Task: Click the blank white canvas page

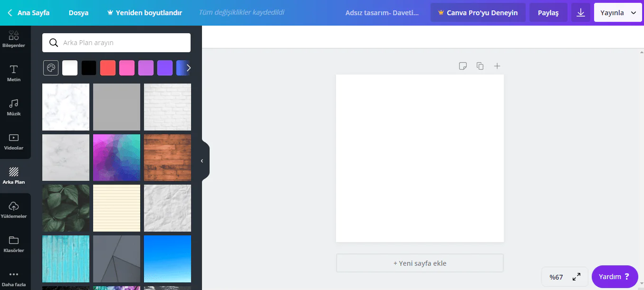Action: click(x=420, y=158)
